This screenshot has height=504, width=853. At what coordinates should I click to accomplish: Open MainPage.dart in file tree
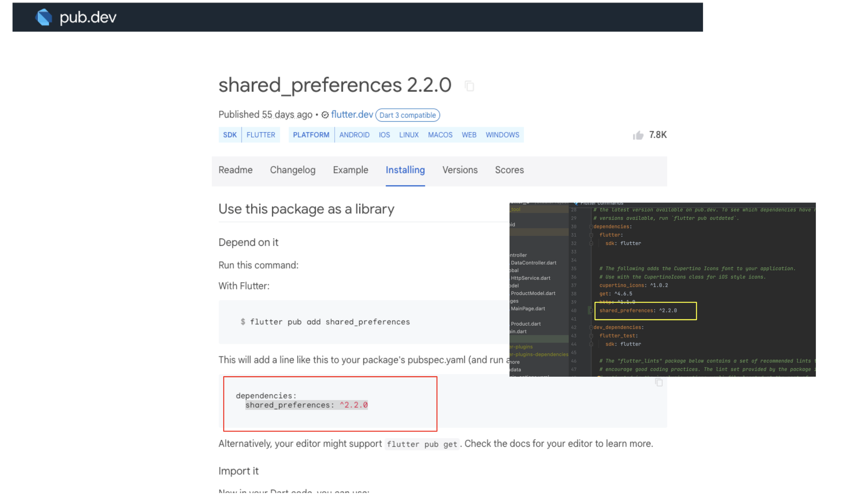click(528, 309)
